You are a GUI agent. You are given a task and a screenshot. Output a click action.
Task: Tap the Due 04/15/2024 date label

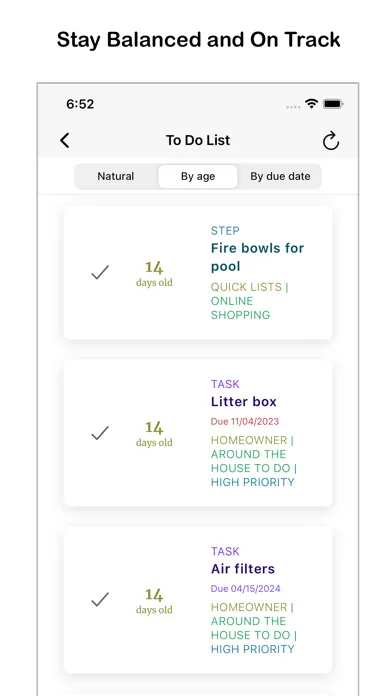pyautogui.click(x=245, y=589)
